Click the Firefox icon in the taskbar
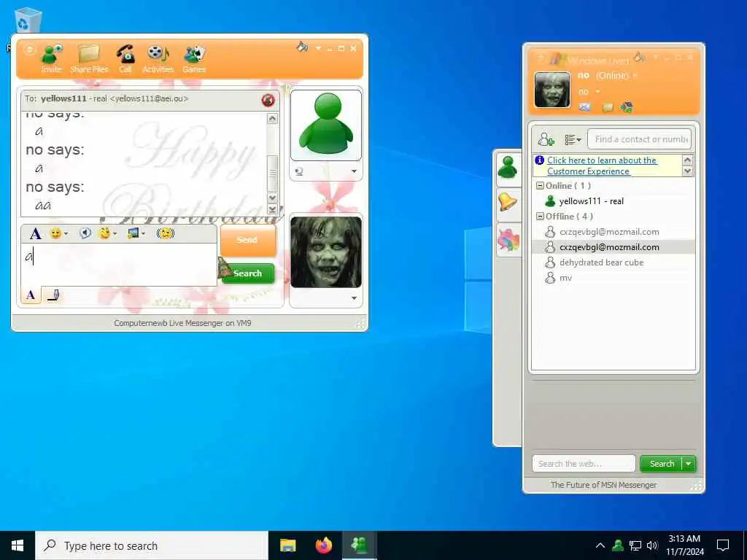The width and height of the screenshot is (747, 560). pos(324,545)
